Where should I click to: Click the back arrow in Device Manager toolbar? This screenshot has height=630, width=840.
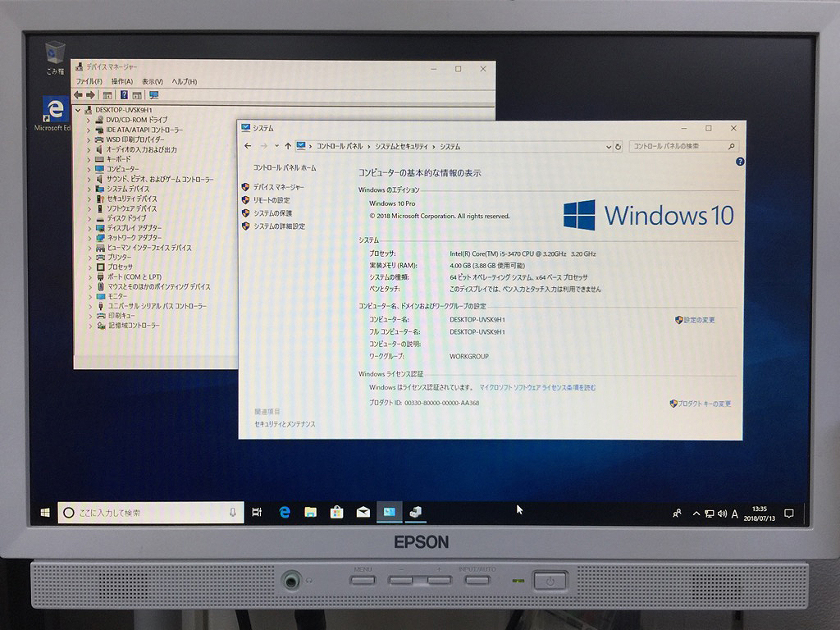coord(78,95)
